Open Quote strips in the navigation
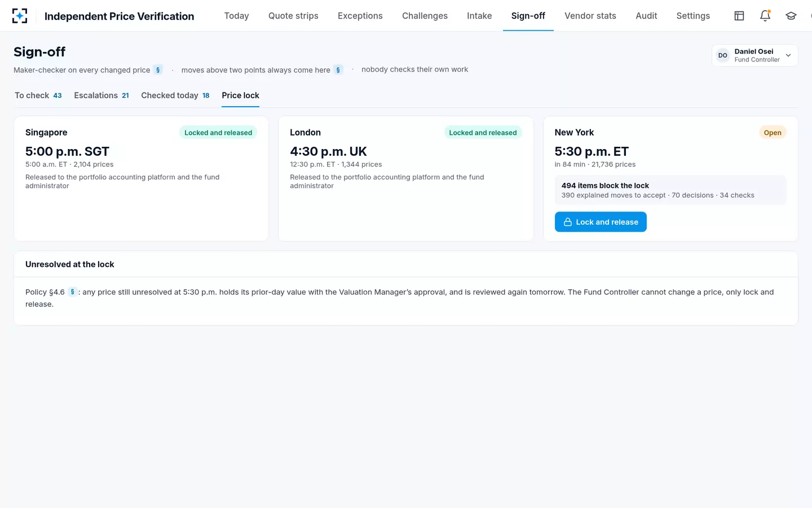This screenshot has width=812, height=508. point(293,16)
